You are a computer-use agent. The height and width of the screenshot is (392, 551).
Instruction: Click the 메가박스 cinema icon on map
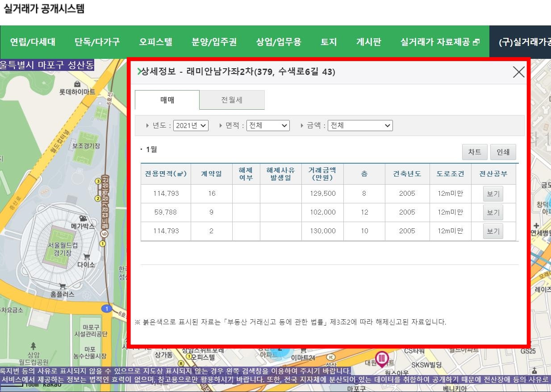pyautogui.click(x=83, y=218)
